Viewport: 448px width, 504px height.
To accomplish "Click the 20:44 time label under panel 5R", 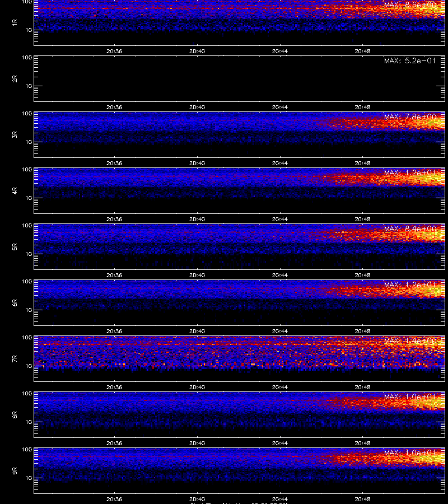I will [280, 275].
